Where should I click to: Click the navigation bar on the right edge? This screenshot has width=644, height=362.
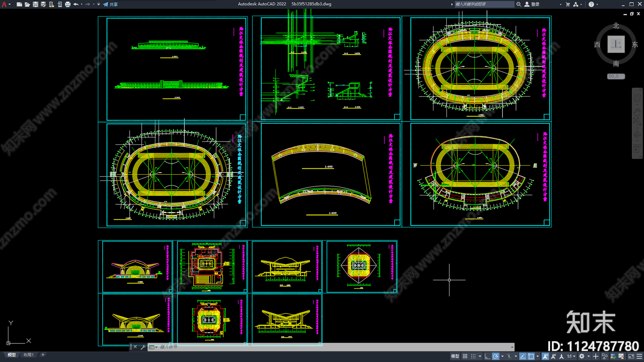(637, 123)
